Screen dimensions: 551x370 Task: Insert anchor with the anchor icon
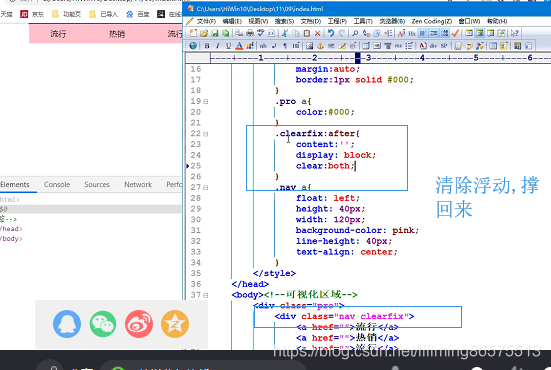[320, 46]
